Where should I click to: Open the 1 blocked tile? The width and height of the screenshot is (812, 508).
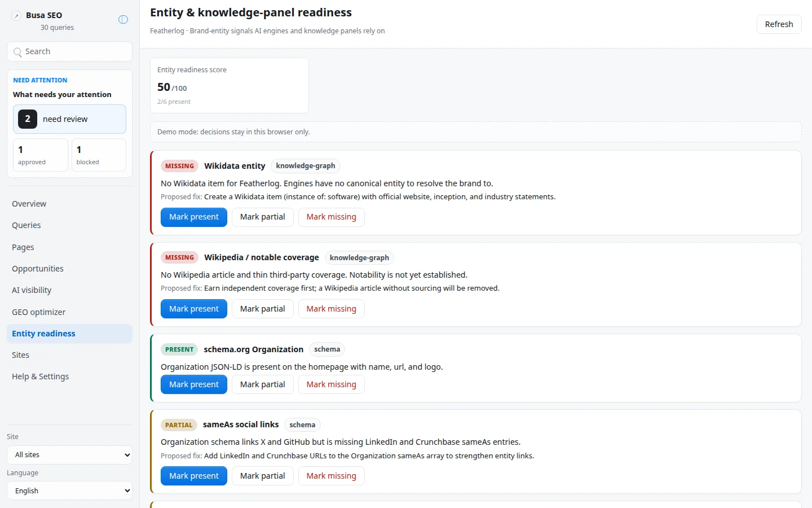99,155
